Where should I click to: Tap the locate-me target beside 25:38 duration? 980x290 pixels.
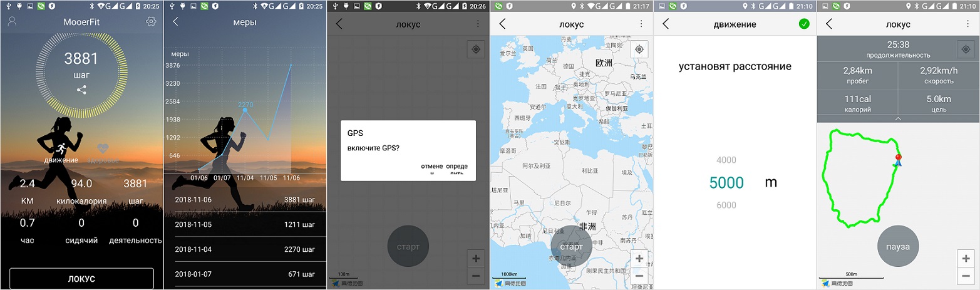966,49
